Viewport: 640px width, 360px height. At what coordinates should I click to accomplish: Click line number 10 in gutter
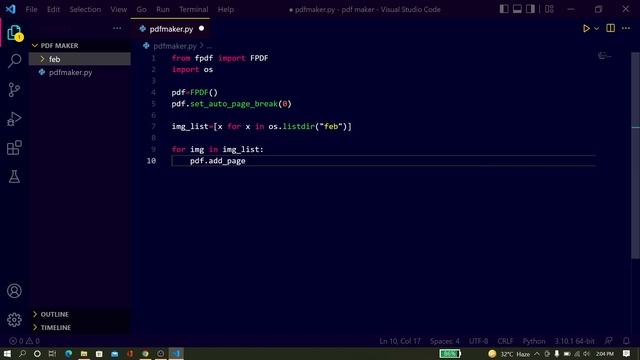[x=151, y=161]
